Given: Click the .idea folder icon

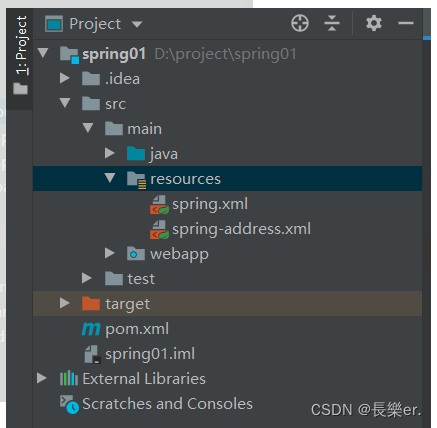Looking at the screenshot, I should (91, 79).
